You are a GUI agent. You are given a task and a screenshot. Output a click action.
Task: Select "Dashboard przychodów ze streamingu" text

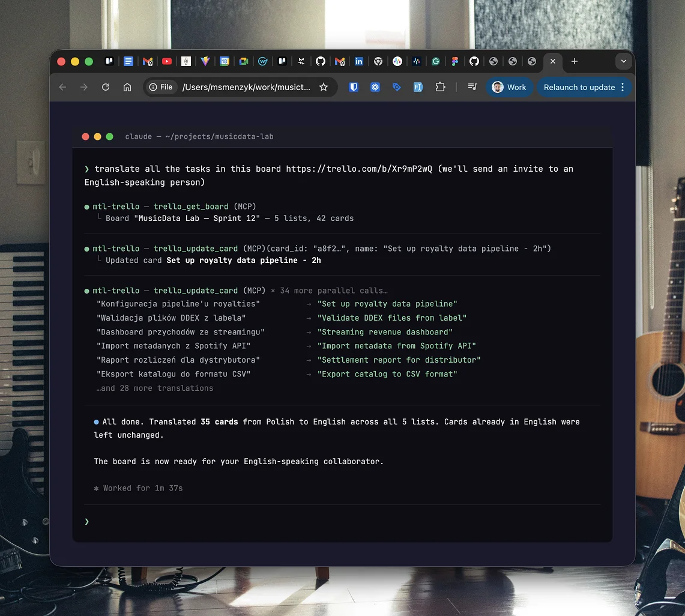(181, 333)
